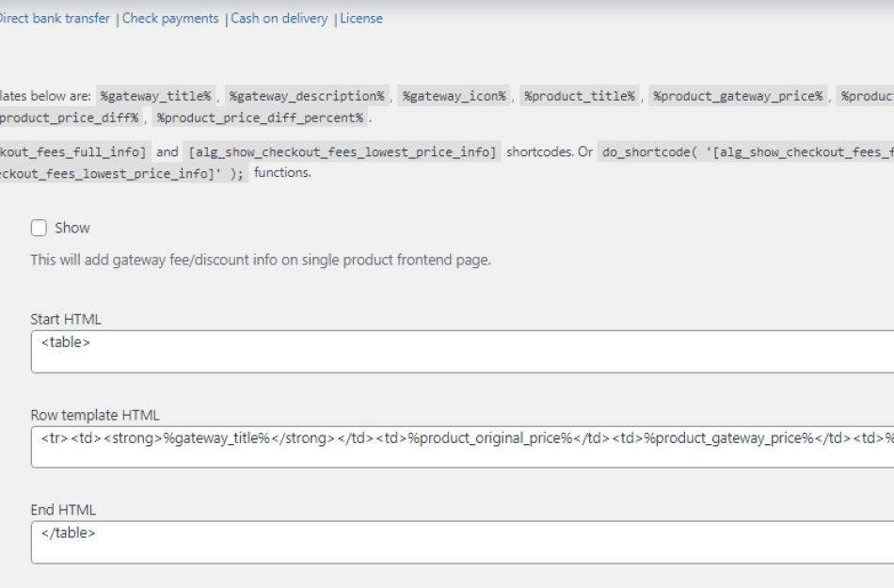Click the Row template HTML label

pyautogui.click(x=96, y=414)
